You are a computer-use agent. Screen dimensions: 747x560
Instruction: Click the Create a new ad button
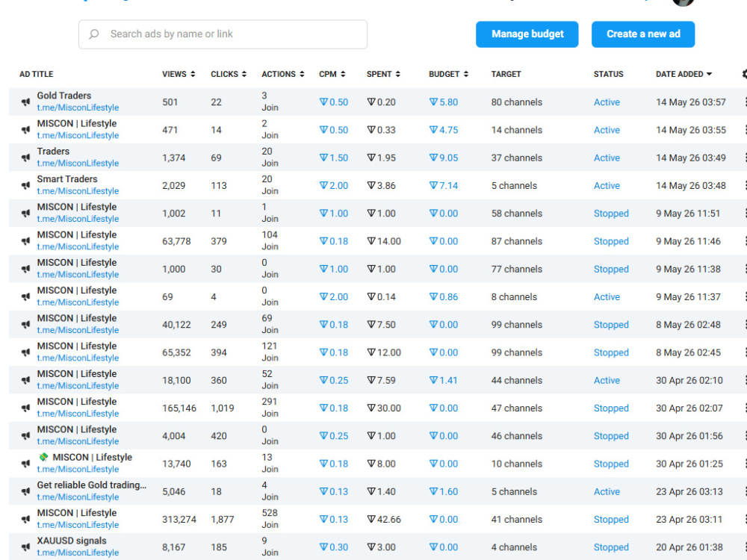click(643, 34)
